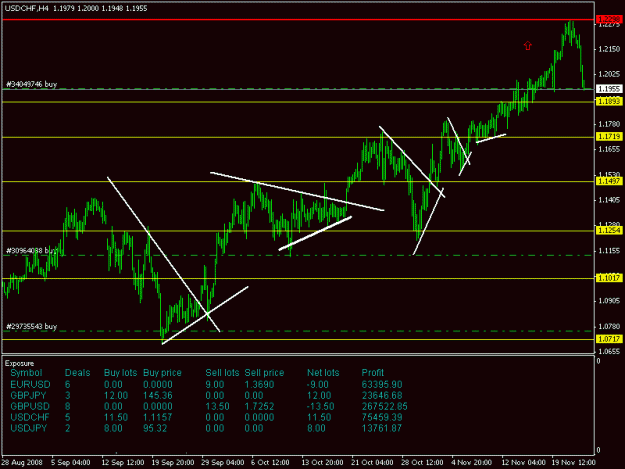The image size is (625, 469).
Task: Click the 28 Aug 2008 date label
Action: tap(22, 463)
